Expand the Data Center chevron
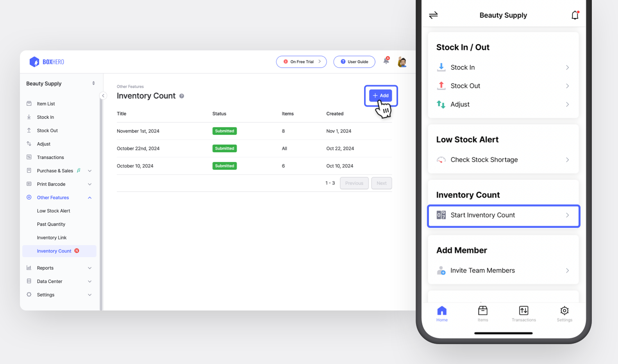 (90, 282)
